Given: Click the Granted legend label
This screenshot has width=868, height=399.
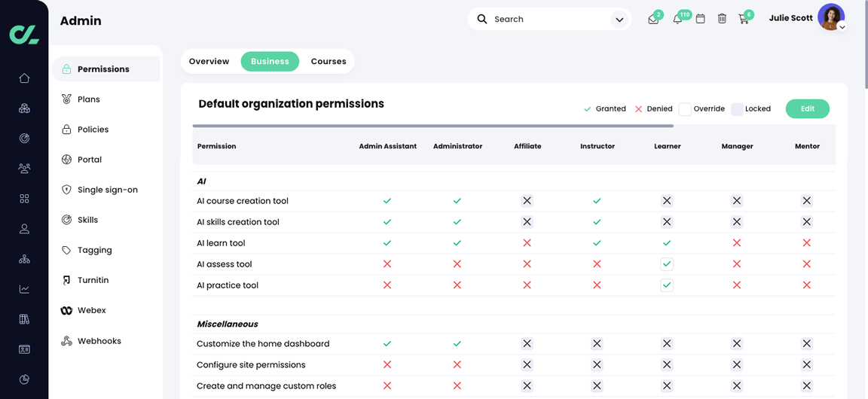Looking at the screenshot, I should [610, 109].
